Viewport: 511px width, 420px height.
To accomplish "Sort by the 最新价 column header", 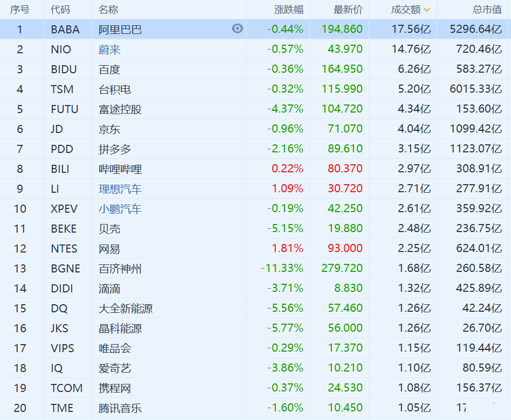I will pos(348,10).
